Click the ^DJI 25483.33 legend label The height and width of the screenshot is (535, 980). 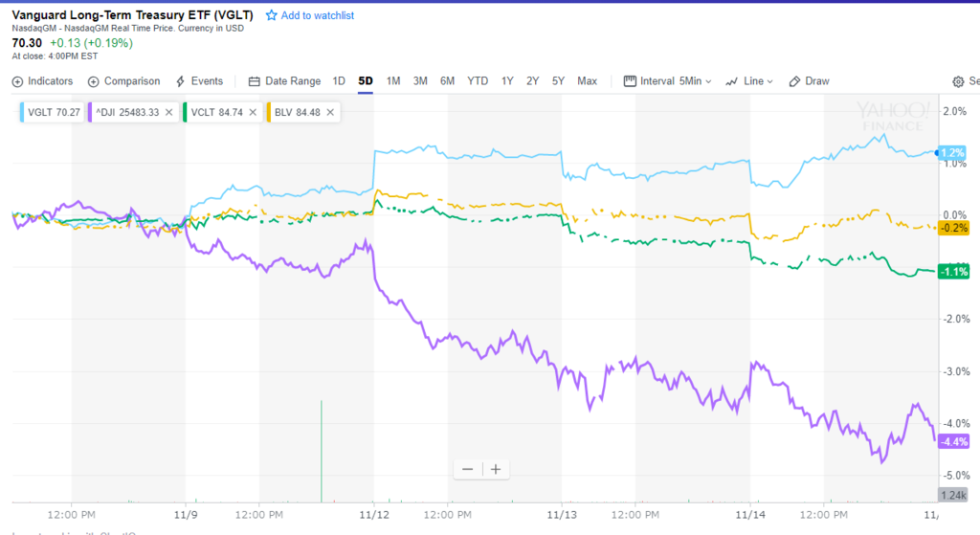pyautogui.click(x=127, y=113)
